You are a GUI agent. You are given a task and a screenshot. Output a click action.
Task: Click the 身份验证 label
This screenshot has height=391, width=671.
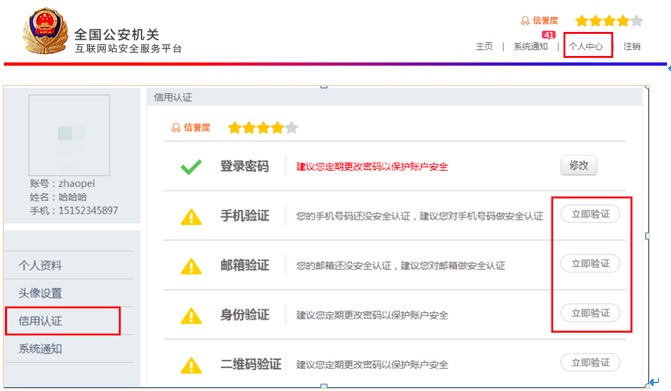point(244,315)
